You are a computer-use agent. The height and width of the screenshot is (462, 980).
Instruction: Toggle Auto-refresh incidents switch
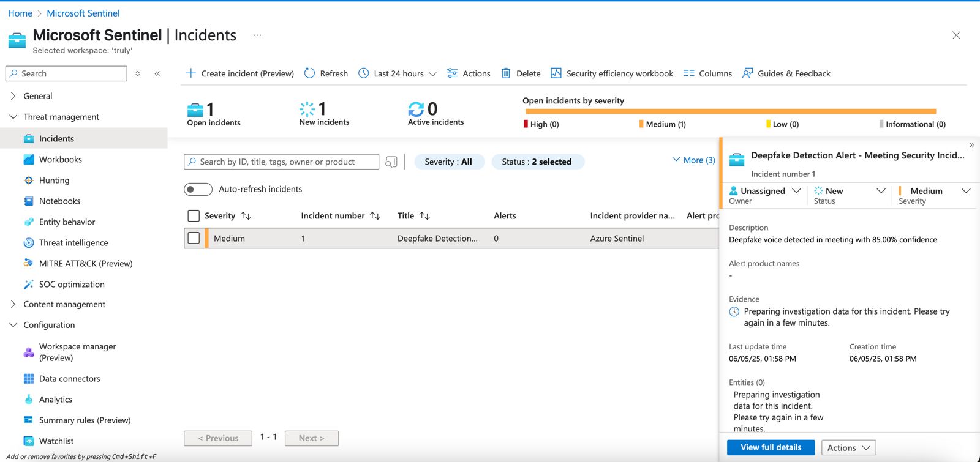(x=198, y=190)
